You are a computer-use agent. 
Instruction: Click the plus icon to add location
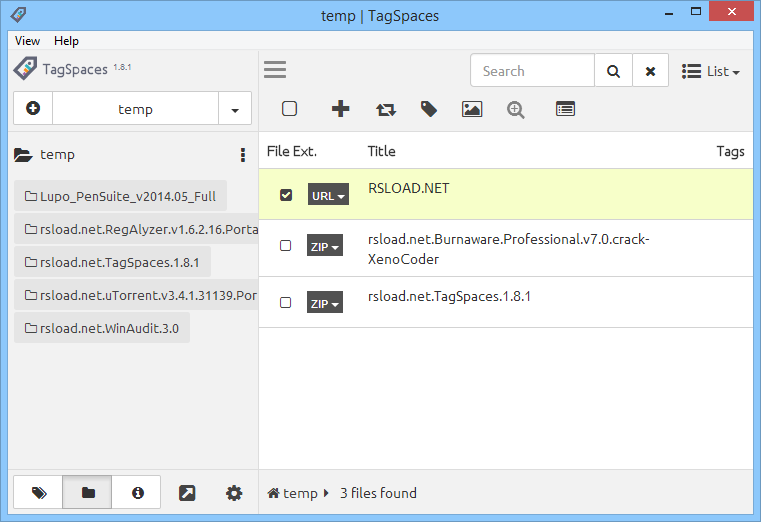point(33,108)
